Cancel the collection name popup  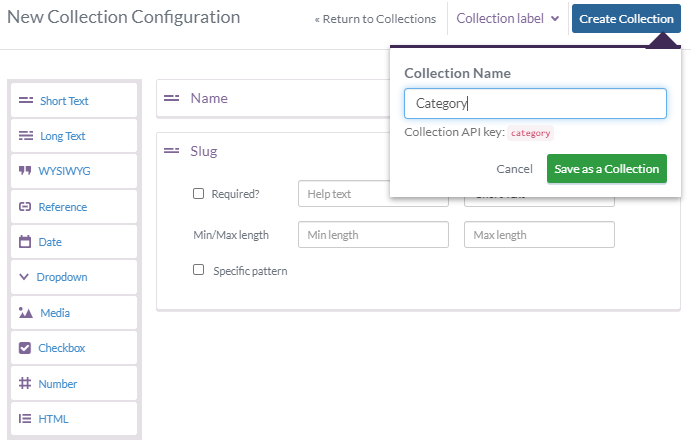click(x=514, y=169)
